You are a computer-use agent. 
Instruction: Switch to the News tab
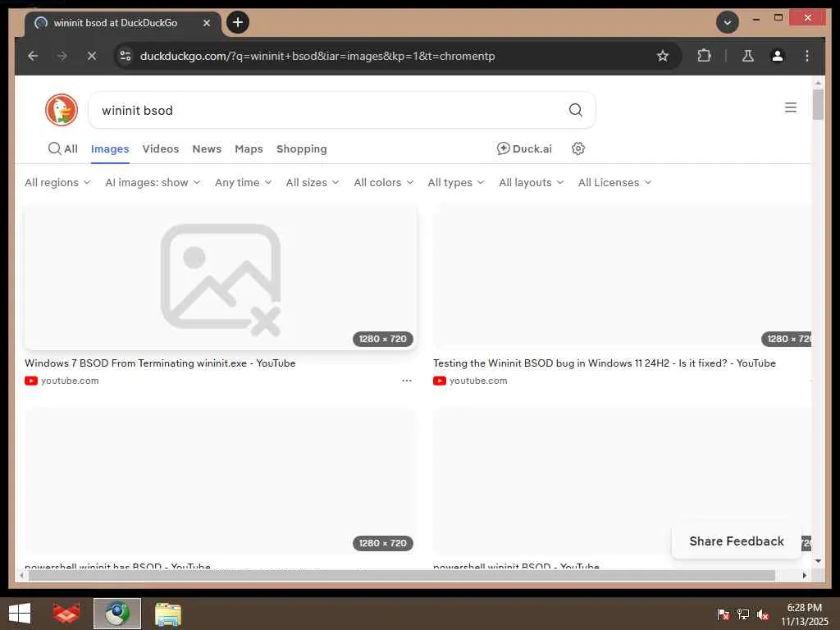coord(207,149)
